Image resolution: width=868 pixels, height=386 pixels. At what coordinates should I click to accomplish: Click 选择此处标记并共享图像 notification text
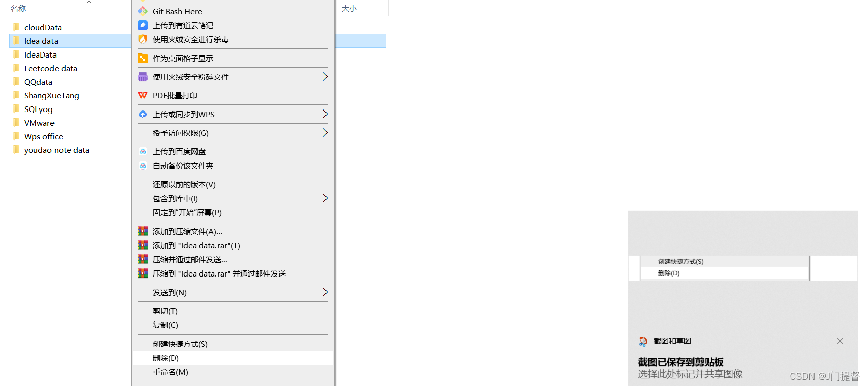tap(690, 374)
